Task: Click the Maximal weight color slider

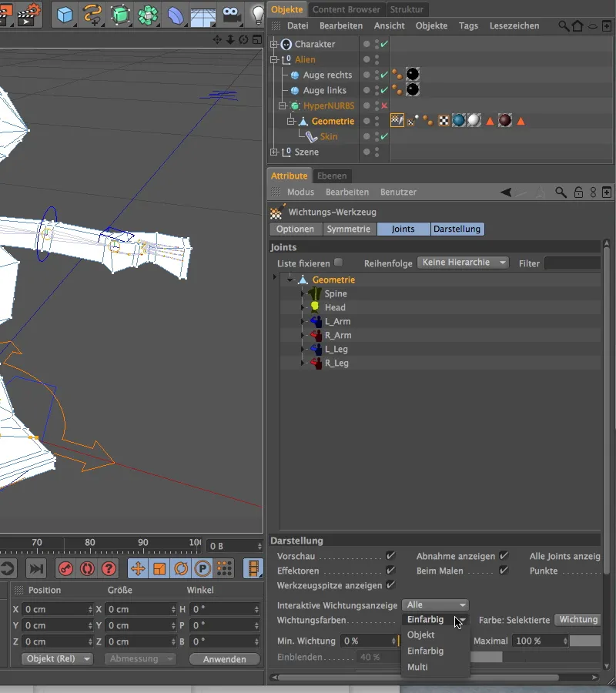Action: click(x=585, y=641)
